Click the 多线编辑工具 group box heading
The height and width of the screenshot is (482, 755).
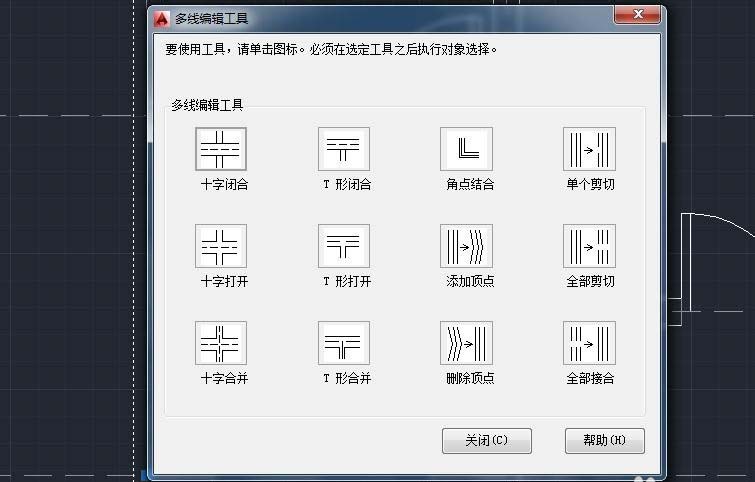tap(208, 105)
